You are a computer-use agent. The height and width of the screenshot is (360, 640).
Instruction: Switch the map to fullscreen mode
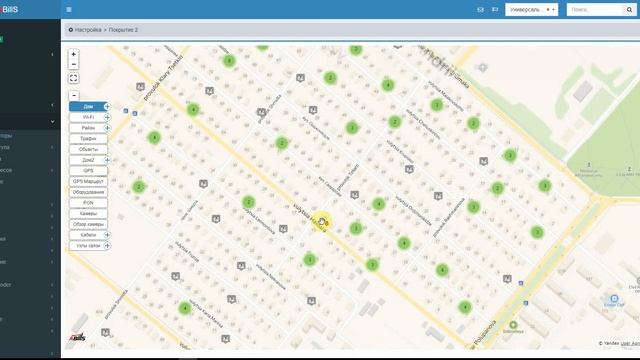click(x=73, y=78)
